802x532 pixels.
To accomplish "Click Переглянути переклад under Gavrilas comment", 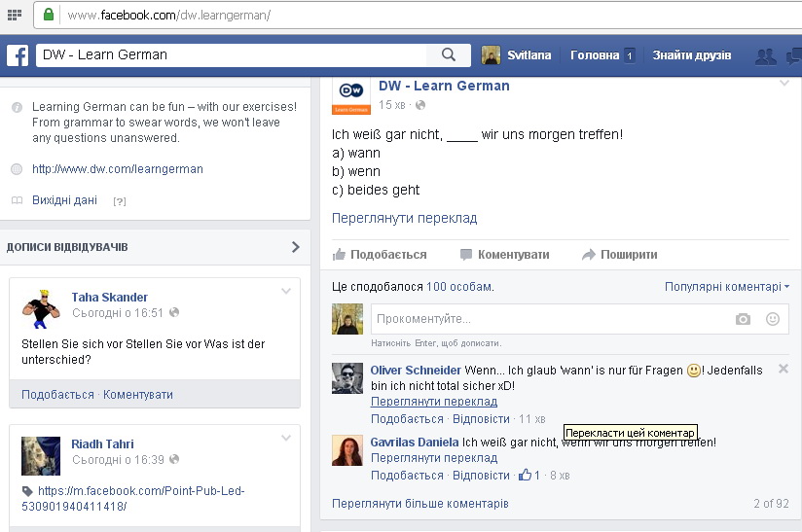I will click(434, 458).
